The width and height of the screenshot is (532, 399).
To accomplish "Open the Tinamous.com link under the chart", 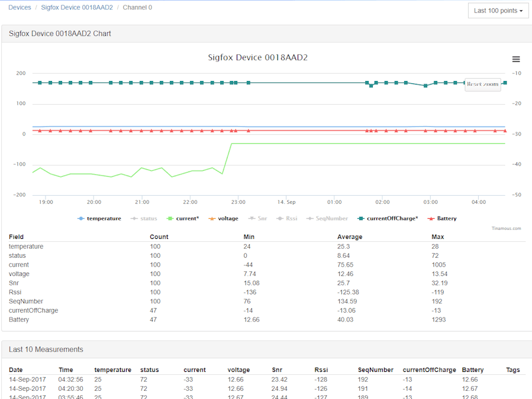I will point(506,228).
